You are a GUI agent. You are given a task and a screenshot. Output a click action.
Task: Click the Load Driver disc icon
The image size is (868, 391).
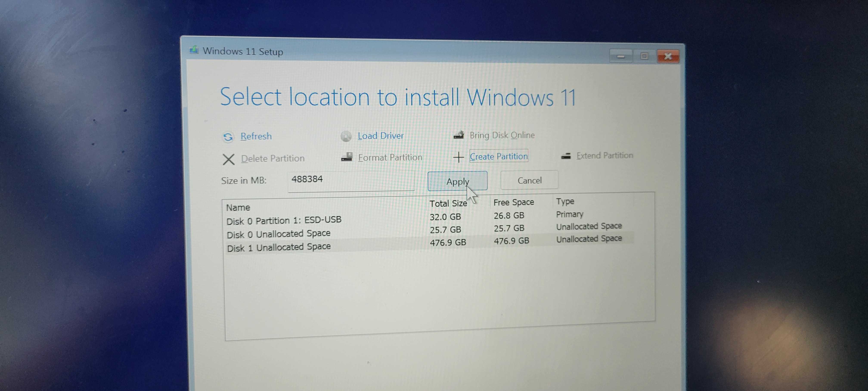pyautogui.click(x=346, y=136)
